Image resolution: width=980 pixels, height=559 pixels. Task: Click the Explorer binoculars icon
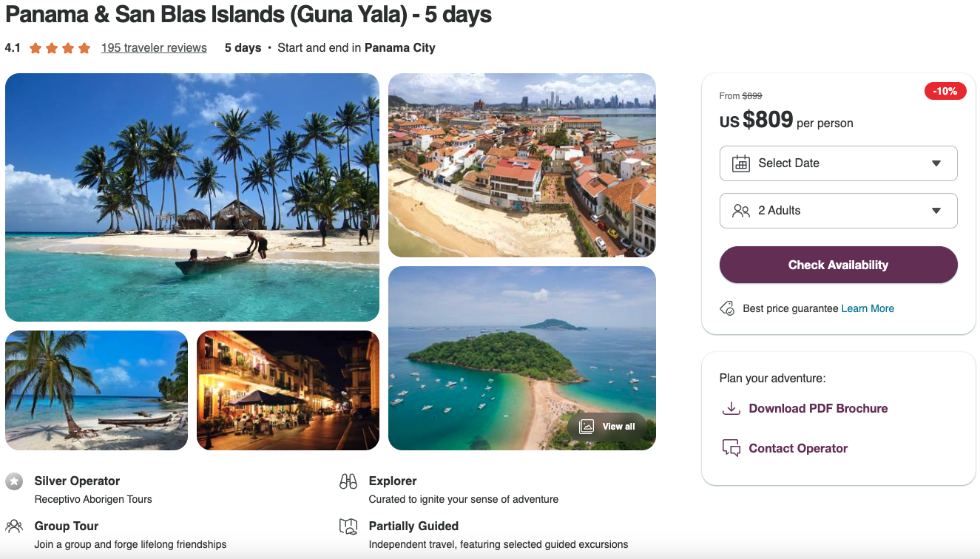[348, 481]
